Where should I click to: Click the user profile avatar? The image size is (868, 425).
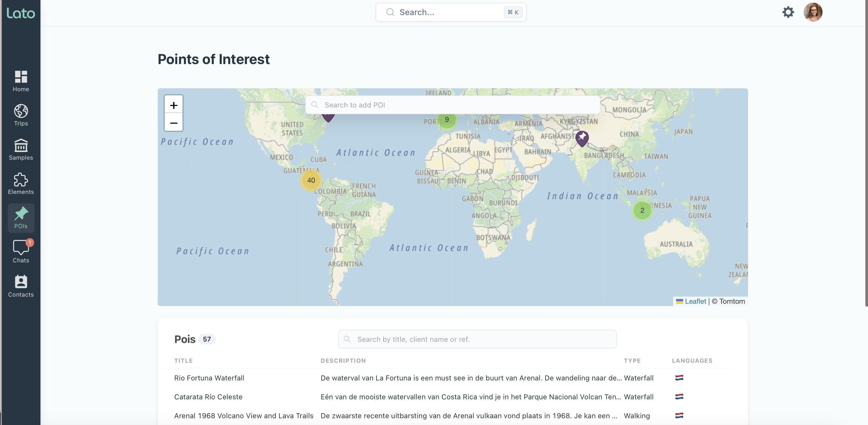click(813, 12)
